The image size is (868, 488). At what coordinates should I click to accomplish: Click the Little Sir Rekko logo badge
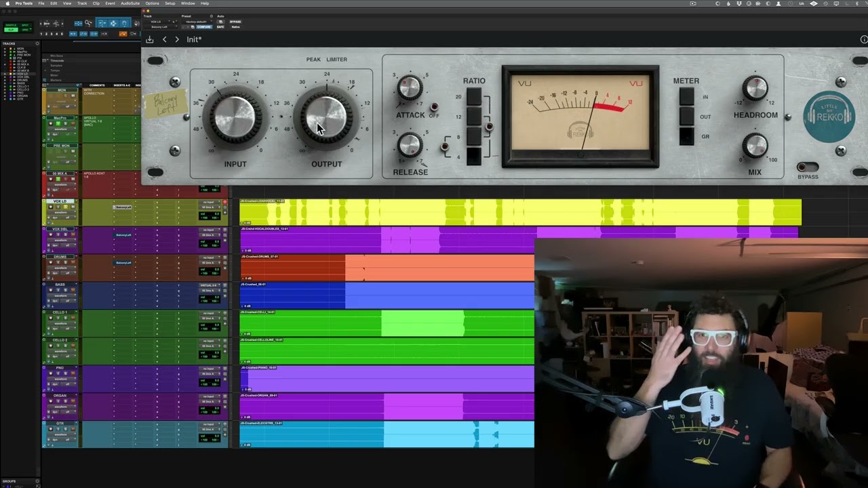point(829,117)
